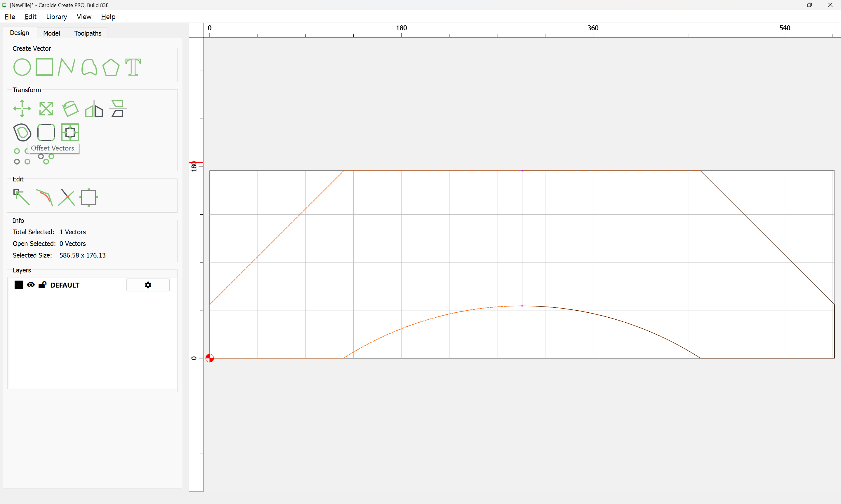Click the black DEFAULT layer color swatch

coord(19,285)
